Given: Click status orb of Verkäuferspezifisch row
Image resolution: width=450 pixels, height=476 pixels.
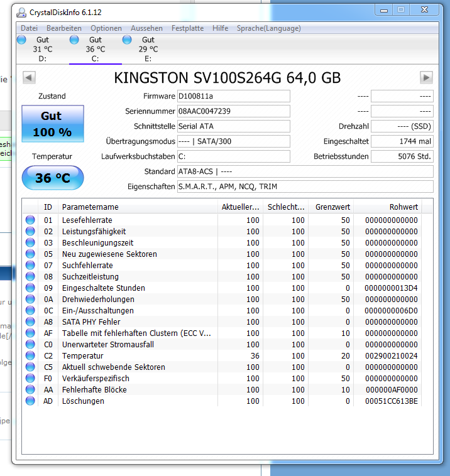Looking at the screenshot, I should (30, 378).
